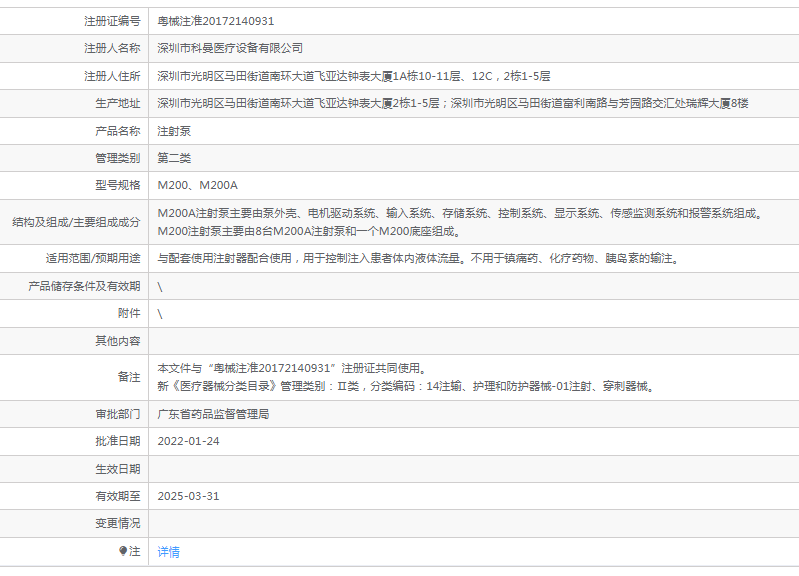Click the 备注 label

point(129,377)
